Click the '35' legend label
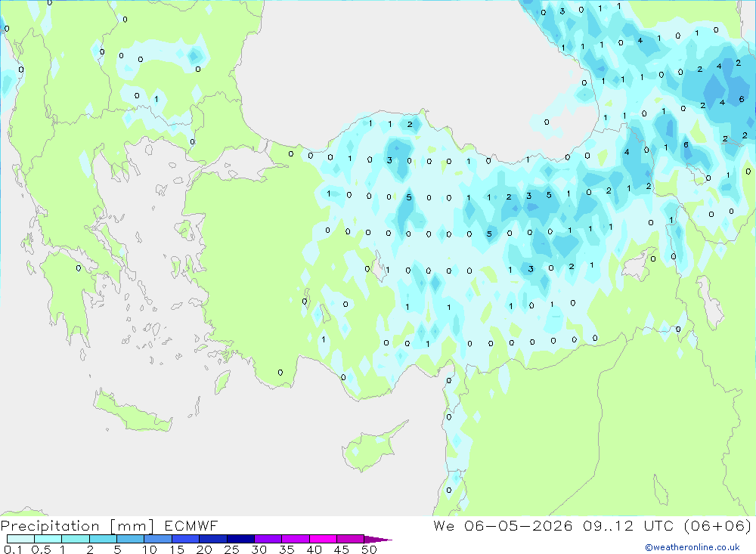The image size is (756, 554). pos(287,549)
